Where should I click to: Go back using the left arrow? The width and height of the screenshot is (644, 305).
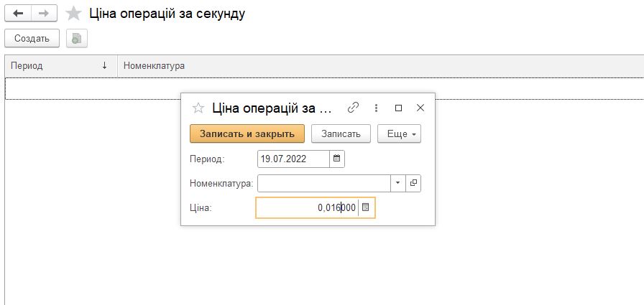click(x=18, y=13)
